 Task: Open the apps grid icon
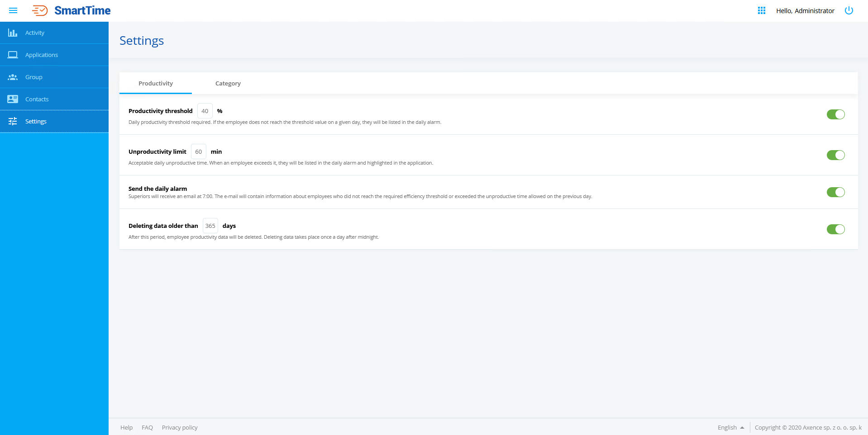click(762, 10)
